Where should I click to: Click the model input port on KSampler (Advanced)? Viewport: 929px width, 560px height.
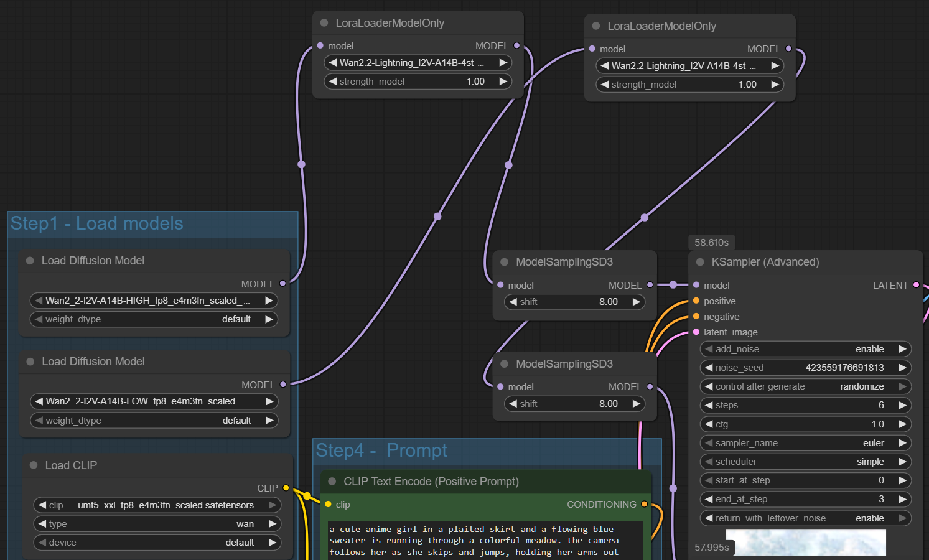tap(696, 285)
